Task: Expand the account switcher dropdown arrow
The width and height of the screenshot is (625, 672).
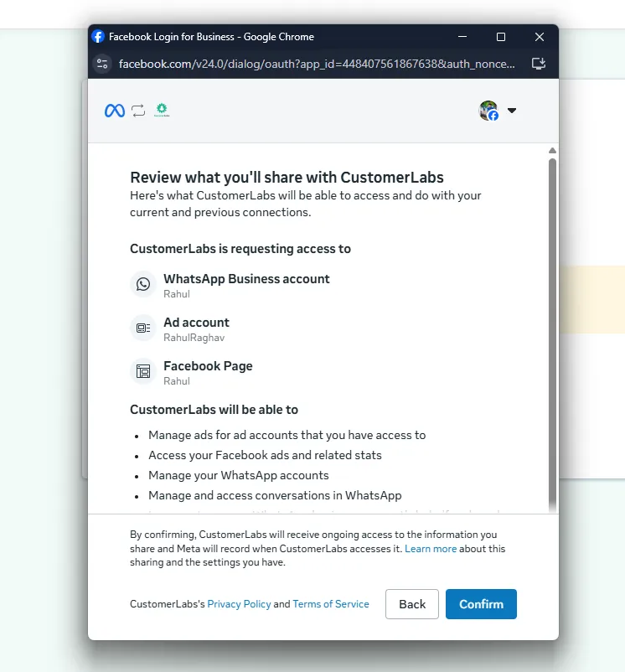Action: 512,111
